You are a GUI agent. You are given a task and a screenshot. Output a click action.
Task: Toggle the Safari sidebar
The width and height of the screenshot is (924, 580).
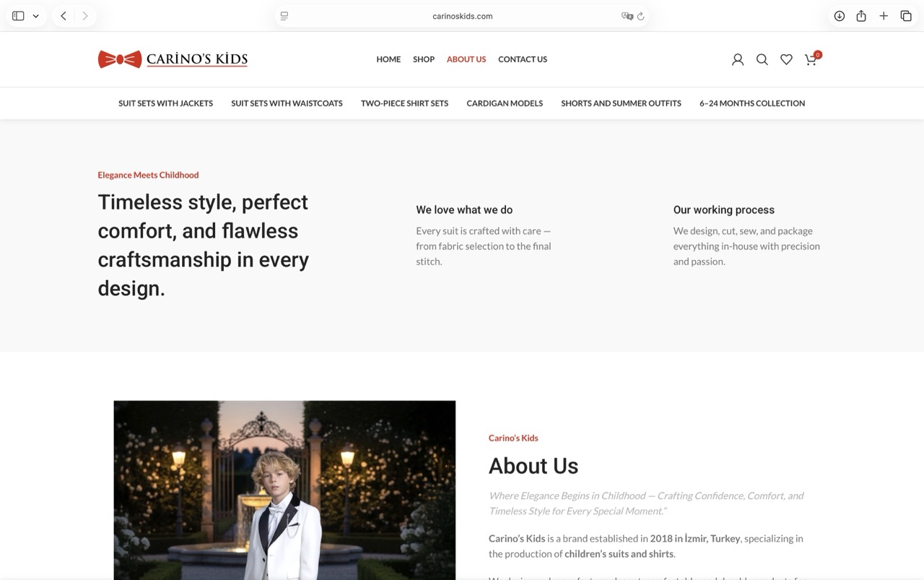click(18, 16)
